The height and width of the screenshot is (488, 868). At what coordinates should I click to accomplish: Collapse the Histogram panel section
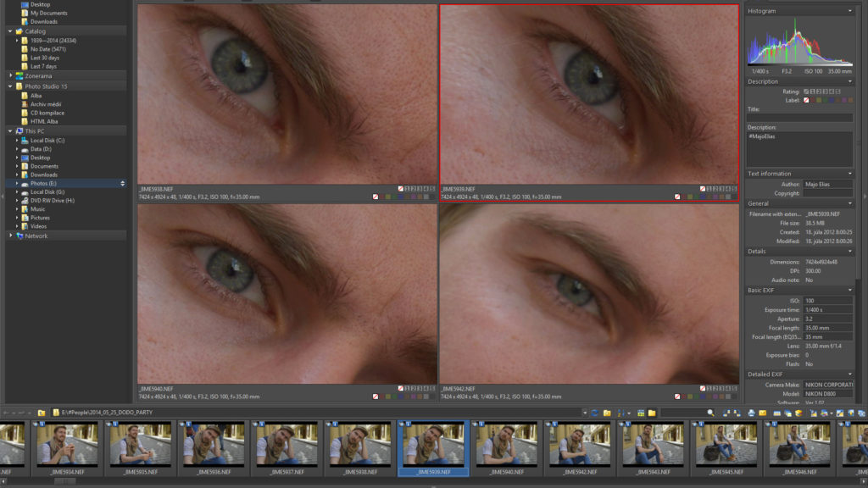tap(849, 11)
